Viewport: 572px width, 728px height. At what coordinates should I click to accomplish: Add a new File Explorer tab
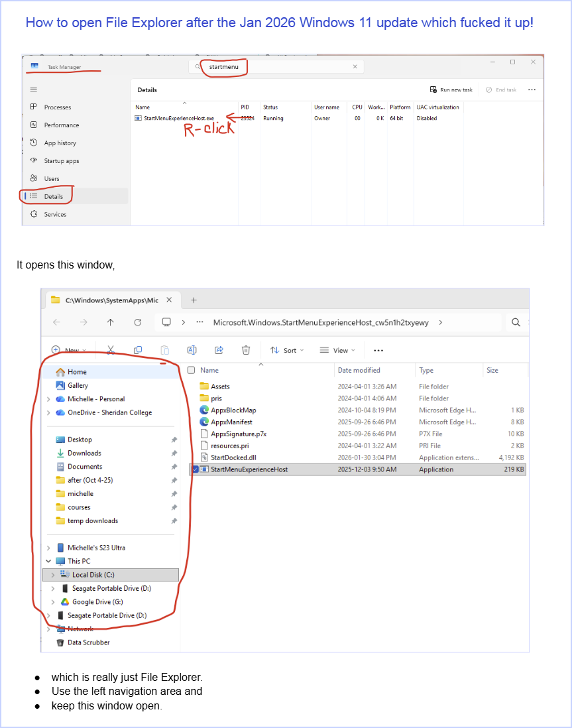click(194, 300)
